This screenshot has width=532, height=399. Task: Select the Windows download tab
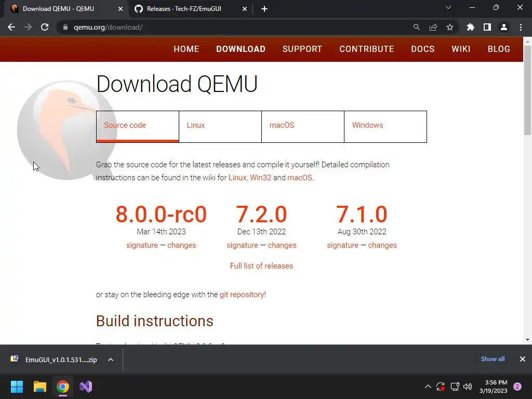tap(385, 127)
